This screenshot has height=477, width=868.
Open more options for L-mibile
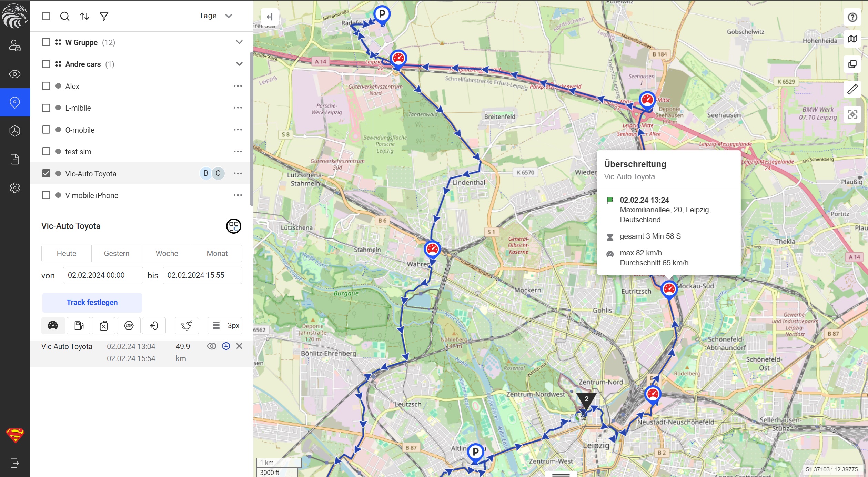[238, 108]
